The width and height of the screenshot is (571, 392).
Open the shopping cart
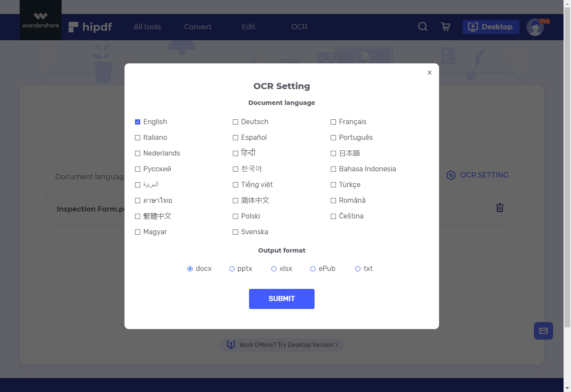[x=446, y=27]
